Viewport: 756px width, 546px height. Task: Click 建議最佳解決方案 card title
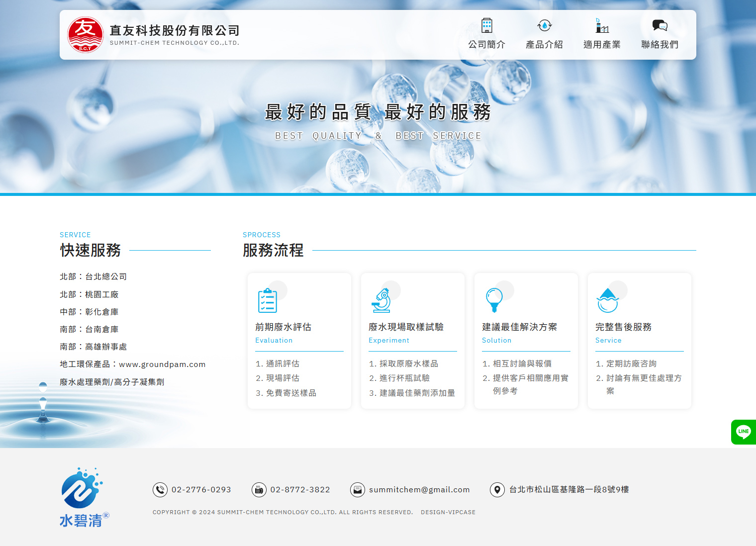520,327
